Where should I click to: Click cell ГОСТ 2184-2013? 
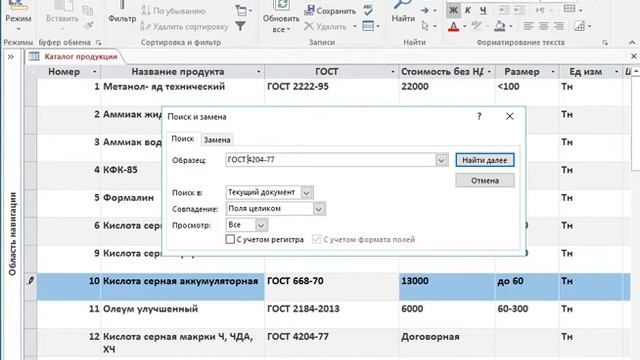(331, 314)
